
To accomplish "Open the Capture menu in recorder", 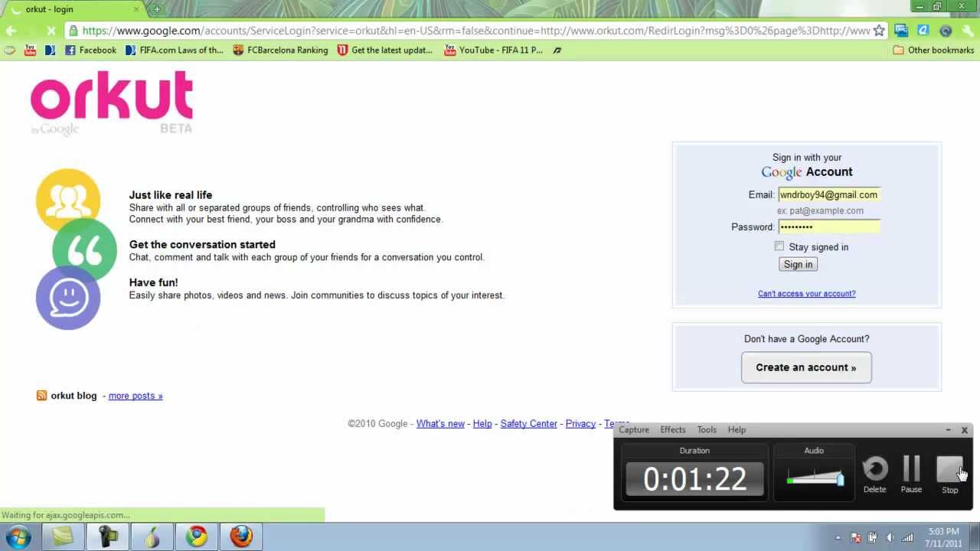I will 634,430.
